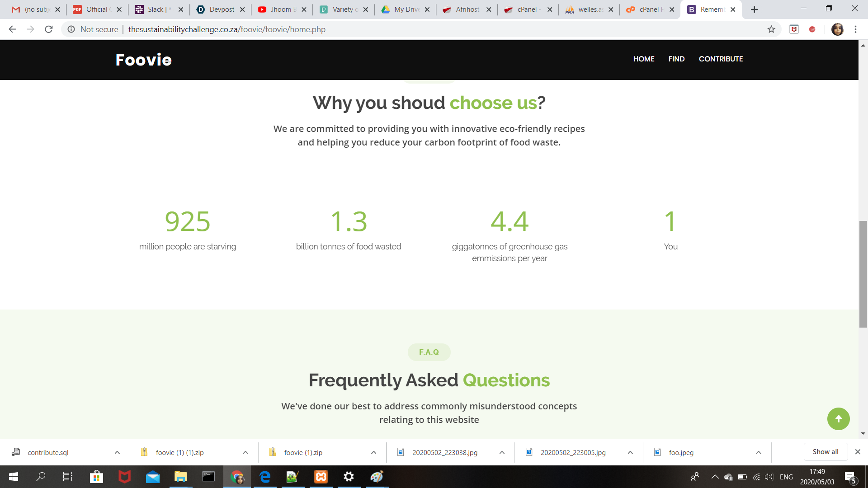Close the downloads bar

(x=858, y=452)
